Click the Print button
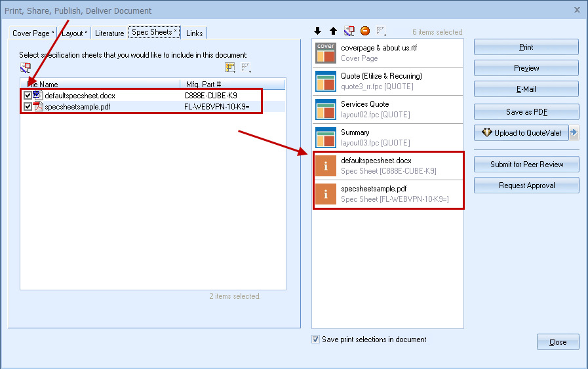 click(526, 47)
